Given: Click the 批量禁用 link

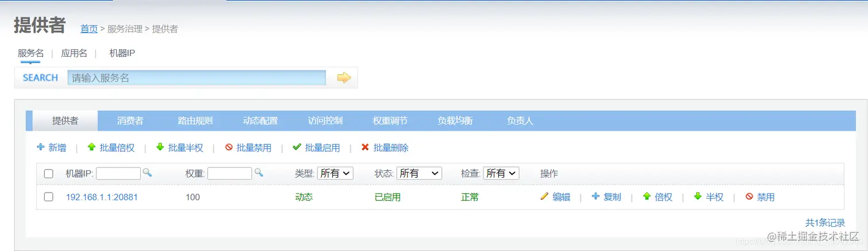Looking at the screenshot, I should pos(254,148).
